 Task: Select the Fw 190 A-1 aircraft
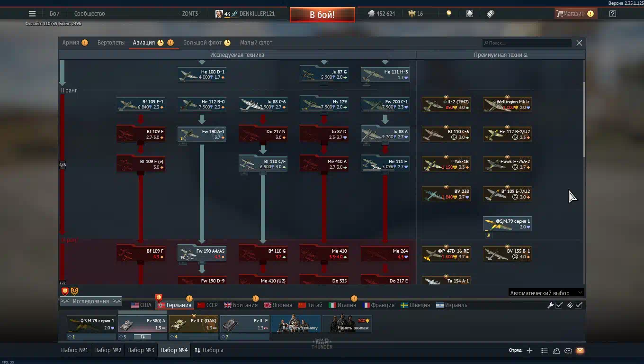[x=202, y=134]
